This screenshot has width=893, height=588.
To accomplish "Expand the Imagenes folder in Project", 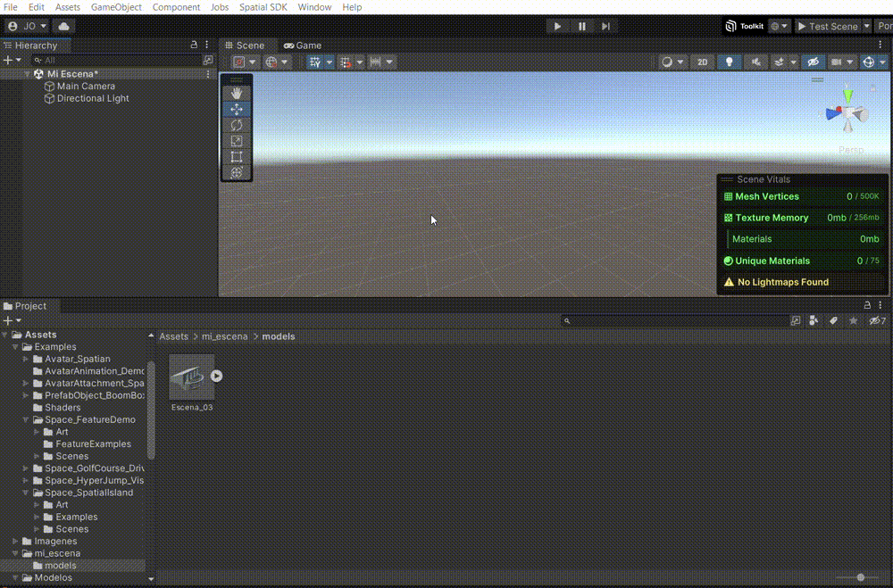I will click(x=16, y=542).
